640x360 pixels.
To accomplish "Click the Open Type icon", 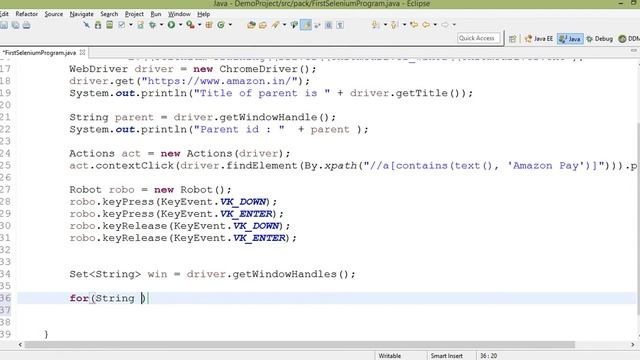I will coord(251,25).
